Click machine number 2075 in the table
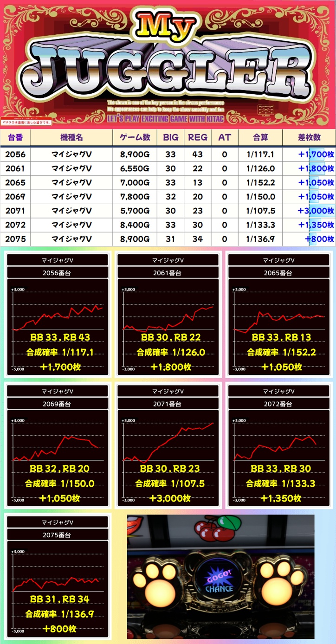This screenshot has height=644, width=336. point(16,239)
